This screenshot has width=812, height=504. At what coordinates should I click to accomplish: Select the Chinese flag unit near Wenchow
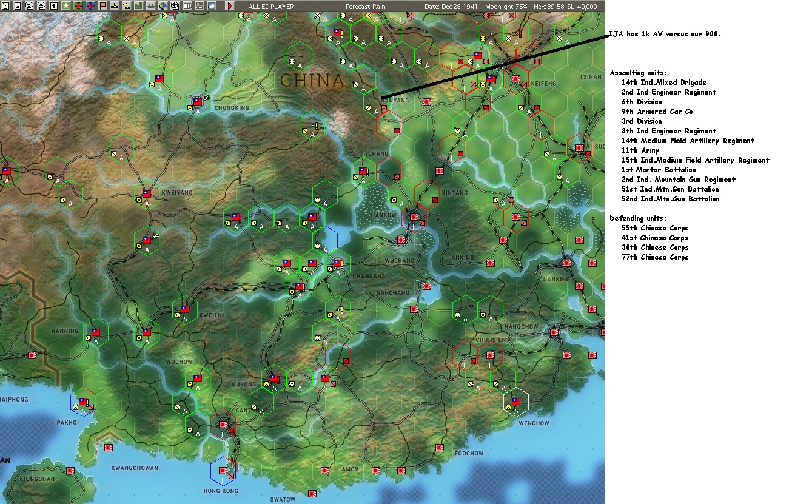515,401
